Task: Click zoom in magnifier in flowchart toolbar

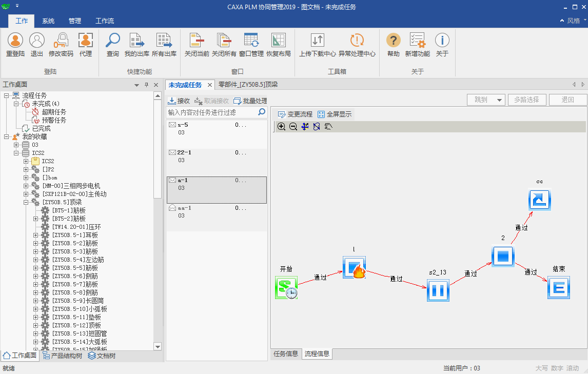Action: coord(281,126)
